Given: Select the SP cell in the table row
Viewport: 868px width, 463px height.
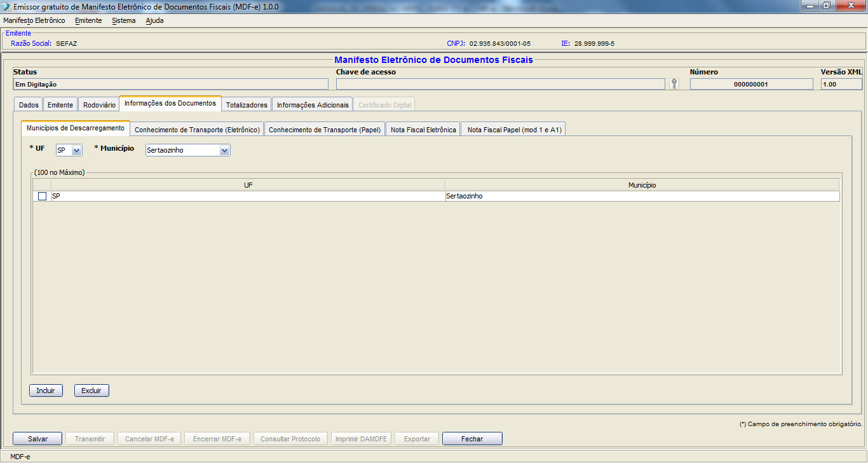Looking at the screenshot, I should coord(248,197).
